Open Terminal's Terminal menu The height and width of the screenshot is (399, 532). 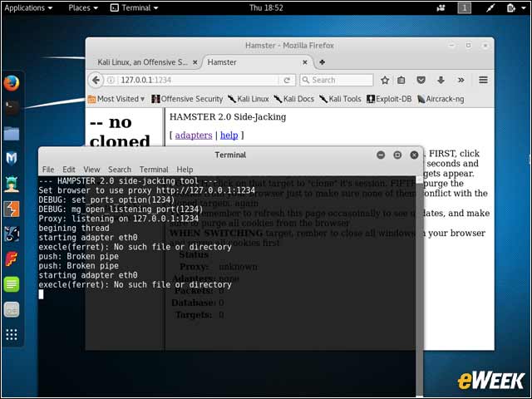[154, 170]
